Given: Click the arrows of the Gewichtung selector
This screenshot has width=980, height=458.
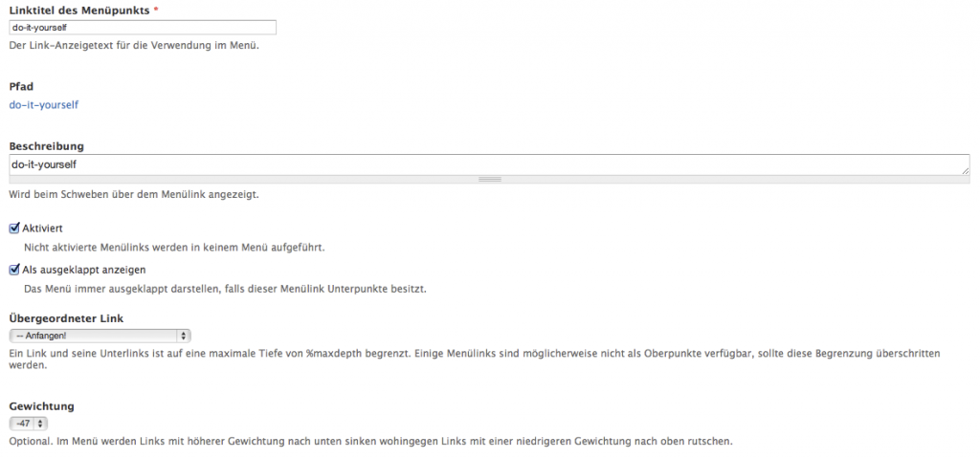Looking at the screenshot, I should click(x=41, y=423).
